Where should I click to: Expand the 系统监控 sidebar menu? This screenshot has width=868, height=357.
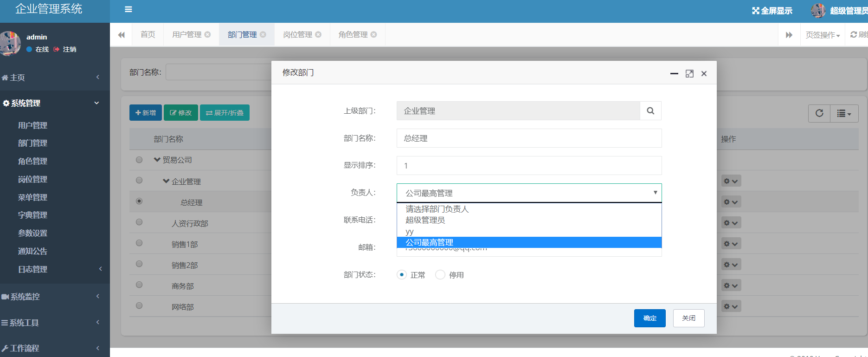[x=55, y=296]
